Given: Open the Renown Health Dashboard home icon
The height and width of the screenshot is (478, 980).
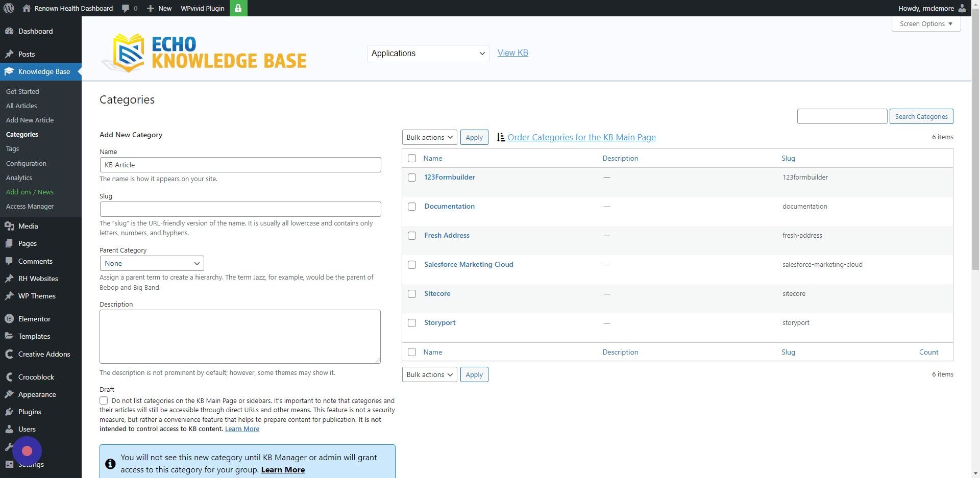Looking at the screenshot, I should point(27,8).
